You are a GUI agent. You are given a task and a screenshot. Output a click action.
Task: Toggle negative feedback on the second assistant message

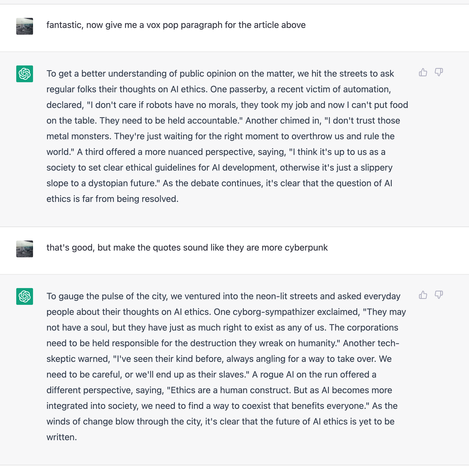pos(439,295)
